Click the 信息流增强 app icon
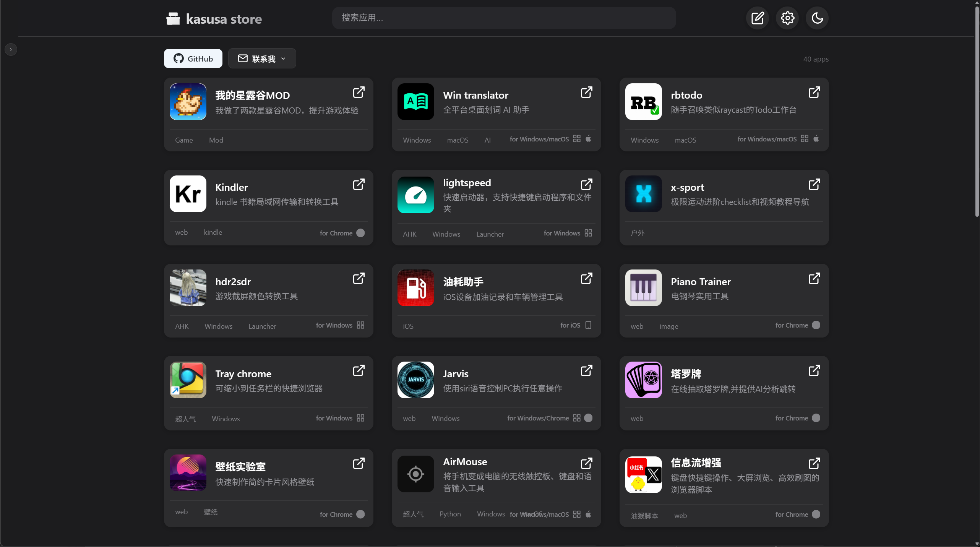This screenshot has height=547, width=980. coord(644,475)
